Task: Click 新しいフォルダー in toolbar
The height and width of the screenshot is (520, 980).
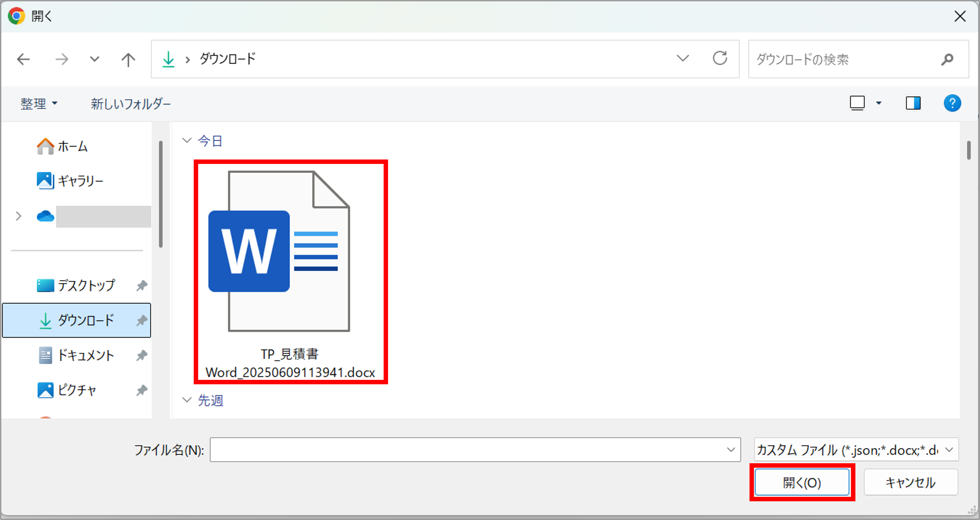Action: point(131,103)
